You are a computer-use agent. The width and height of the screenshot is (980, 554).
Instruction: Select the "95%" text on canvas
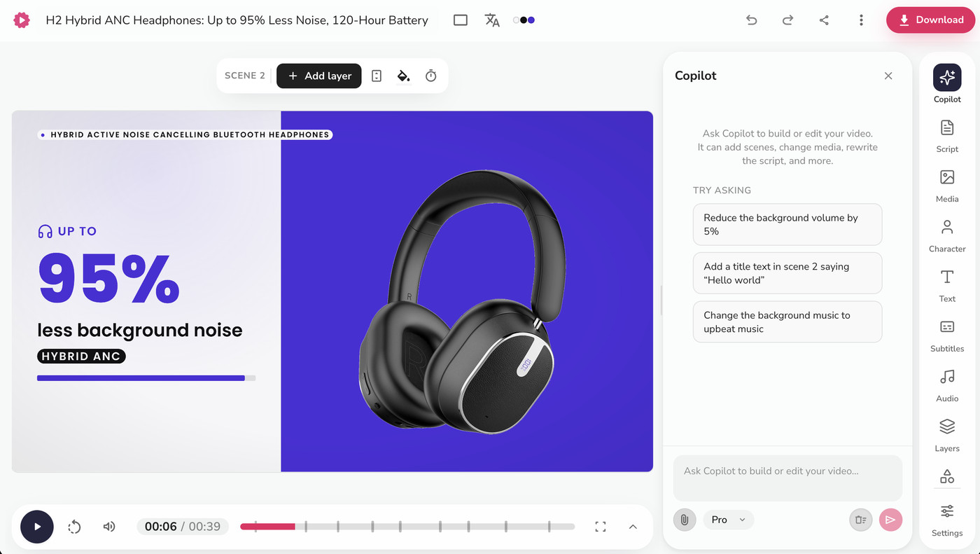point(108,278)
